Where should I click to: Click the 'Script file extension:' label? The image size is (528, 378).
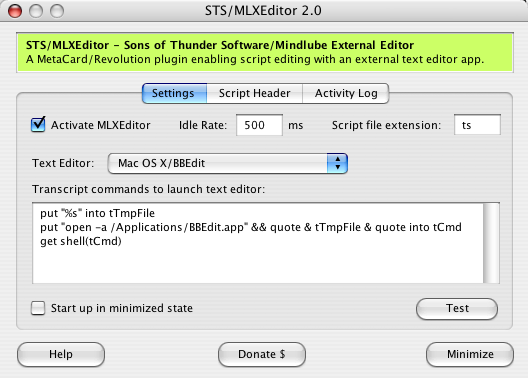(x=386, y=125)
